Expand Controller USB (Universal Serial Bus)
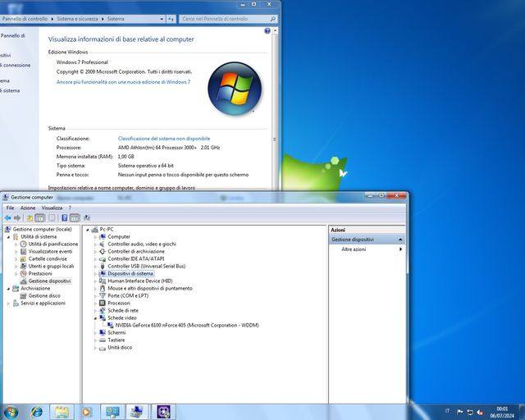The height and width of the screenshot is (420, 525). point(95,266)
